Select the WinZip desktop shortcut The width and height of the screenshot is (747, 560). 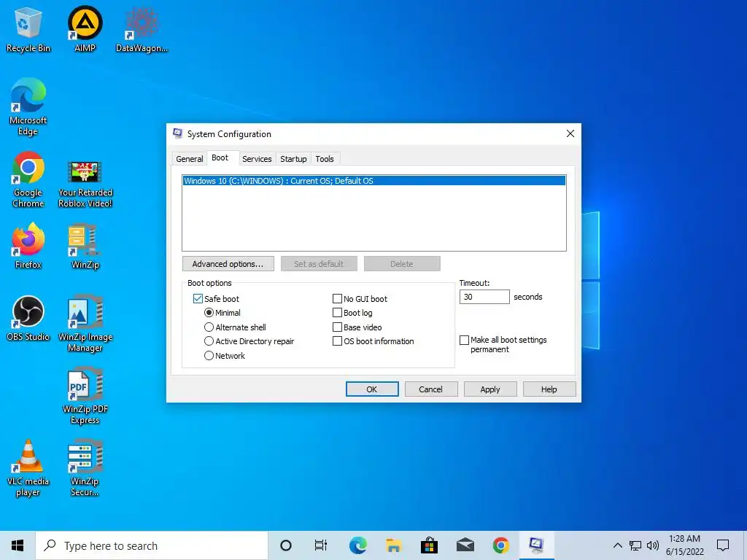[85, 246]
